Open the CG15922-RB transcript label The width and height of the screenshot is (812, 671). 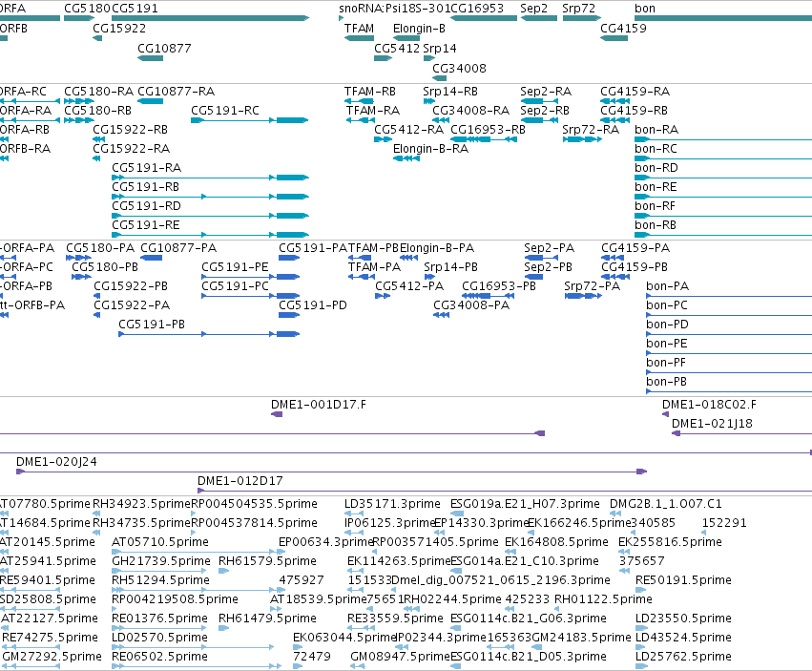130,130
